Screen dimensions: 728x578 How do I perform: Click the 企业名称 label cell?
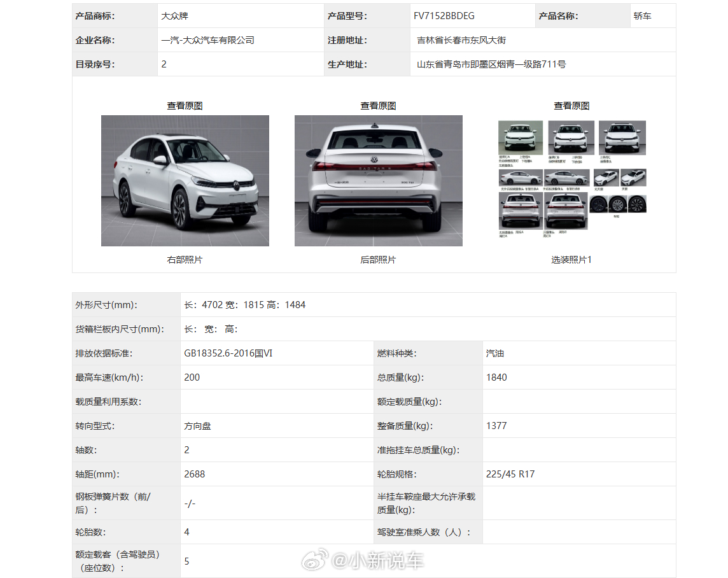[x=115, y=40]
